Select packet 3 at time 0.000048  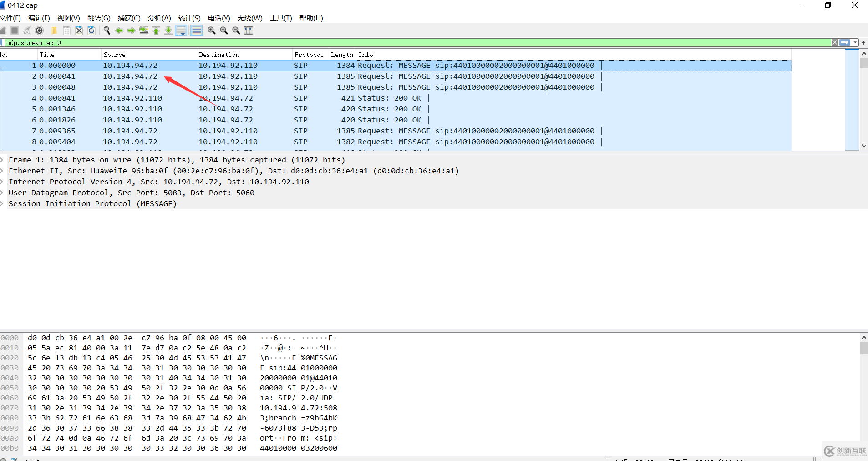[396, 87]
